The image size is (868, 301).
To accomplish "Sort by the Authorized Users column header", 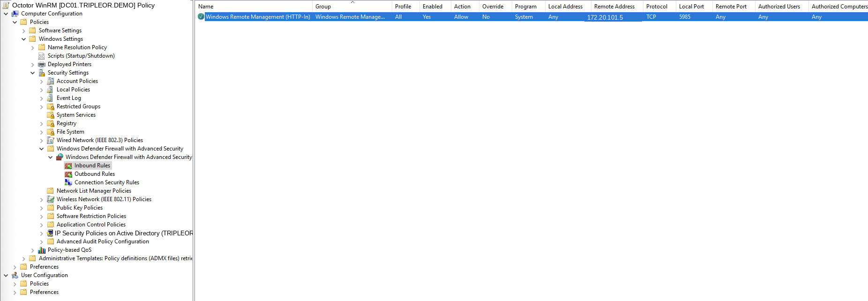I will [x=781, y=7].
